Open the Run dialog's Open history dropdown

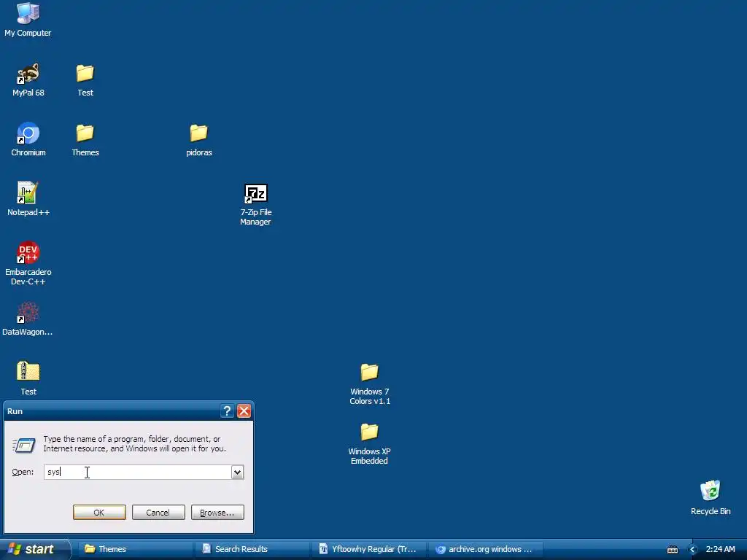[237, 472]
